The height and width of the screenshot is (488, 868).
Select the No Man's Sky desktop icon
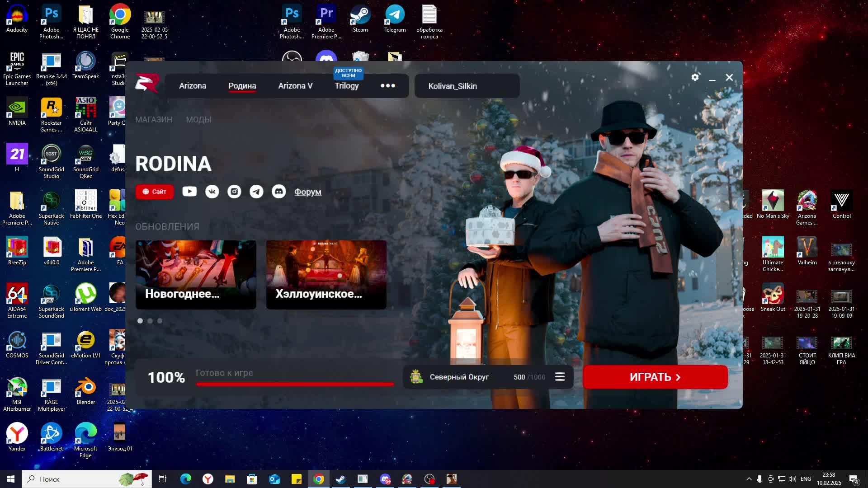tap(773, 205)
